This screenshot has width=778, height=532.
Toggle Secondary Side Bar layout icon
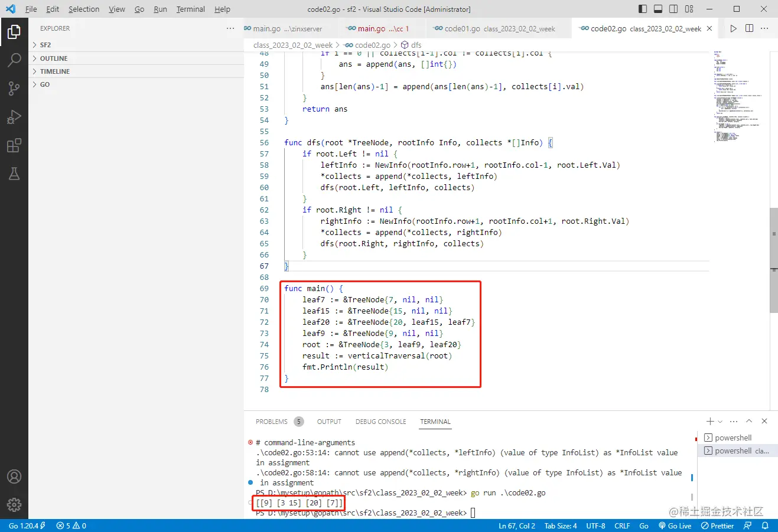pos(673,9)
